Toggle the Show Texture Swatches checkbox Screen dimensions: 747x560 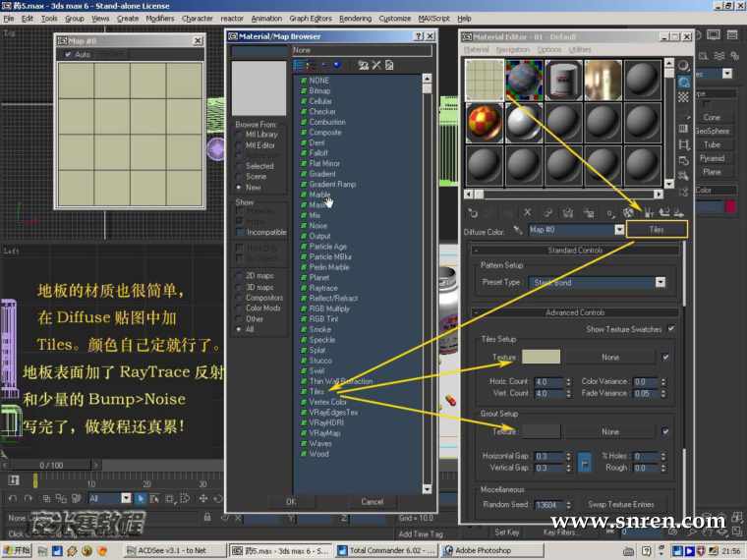[x=671, y=329]
